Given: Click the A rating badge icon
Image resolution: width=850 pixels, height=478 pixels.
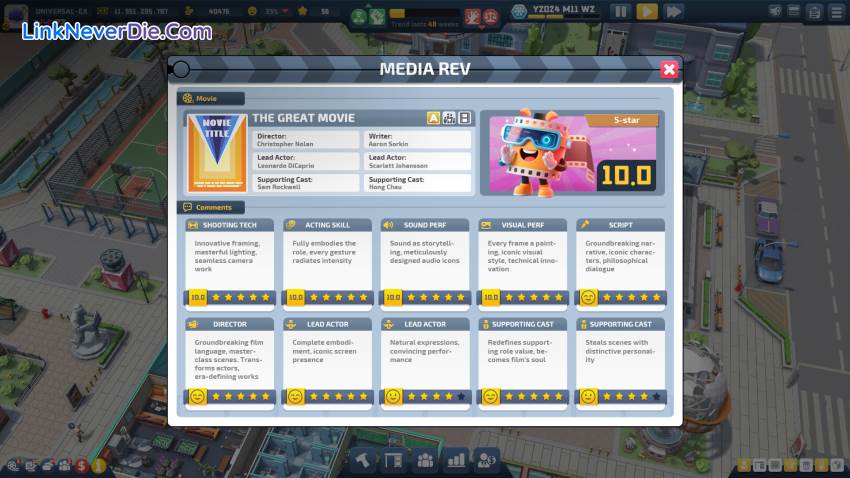Looking at the screenshot, I should pos(433,118).
